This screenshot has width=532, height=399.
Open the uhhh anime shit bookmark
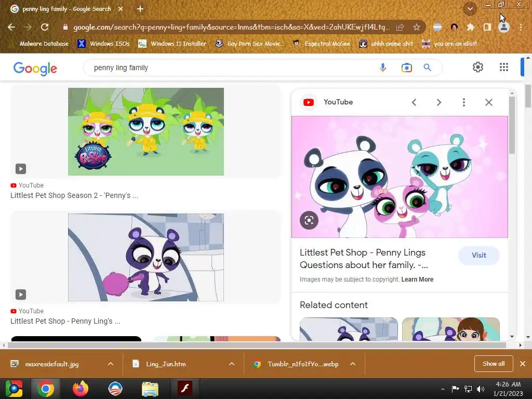[386, 44]
